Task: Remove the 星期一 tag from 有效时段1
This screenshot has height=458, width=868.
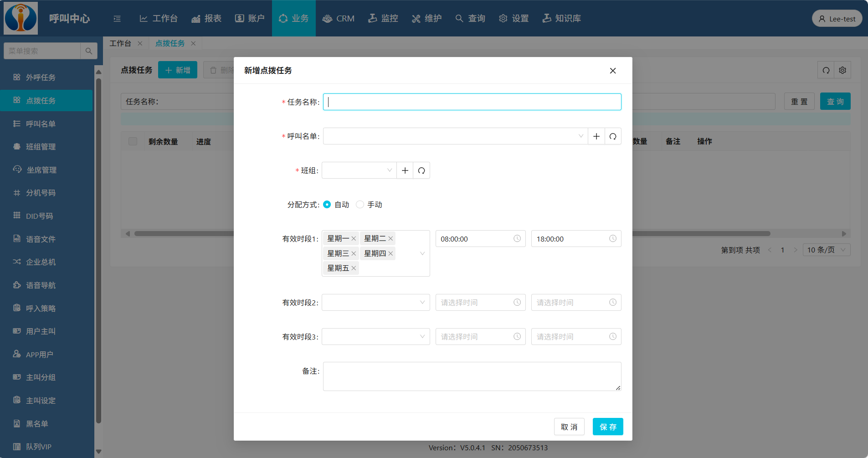Action: click(354, 238)
